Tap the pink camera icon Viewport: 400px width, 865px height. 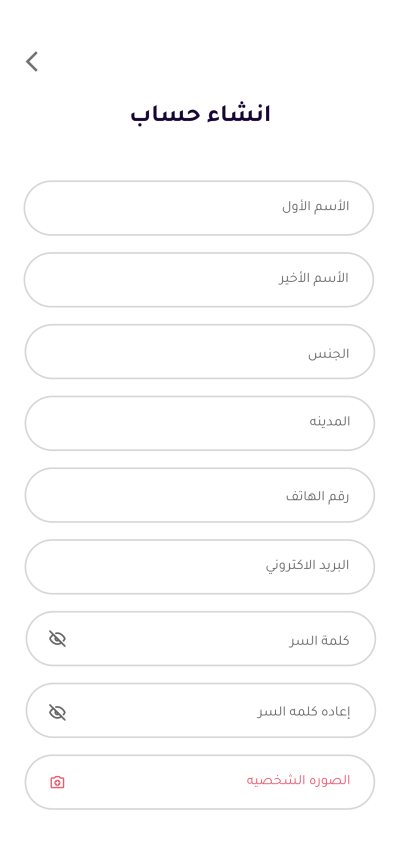coord(57,782)
